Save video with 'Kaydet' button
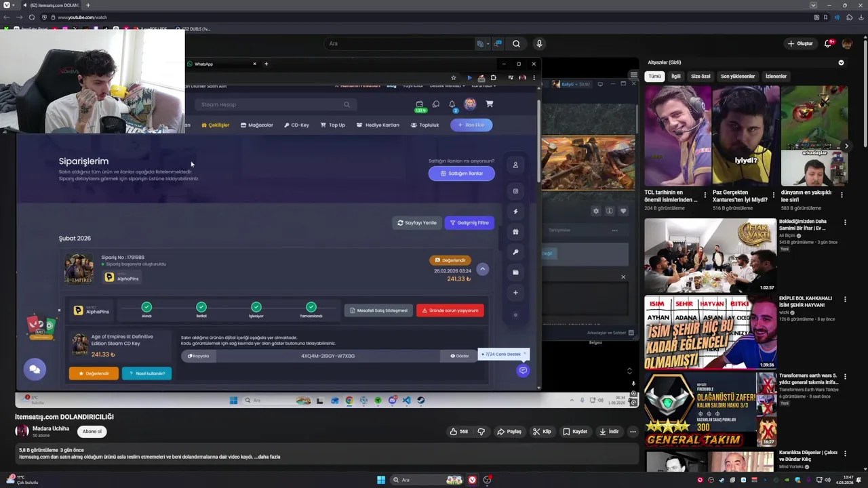This screenshot has height=488, width=868. (575, 432)
